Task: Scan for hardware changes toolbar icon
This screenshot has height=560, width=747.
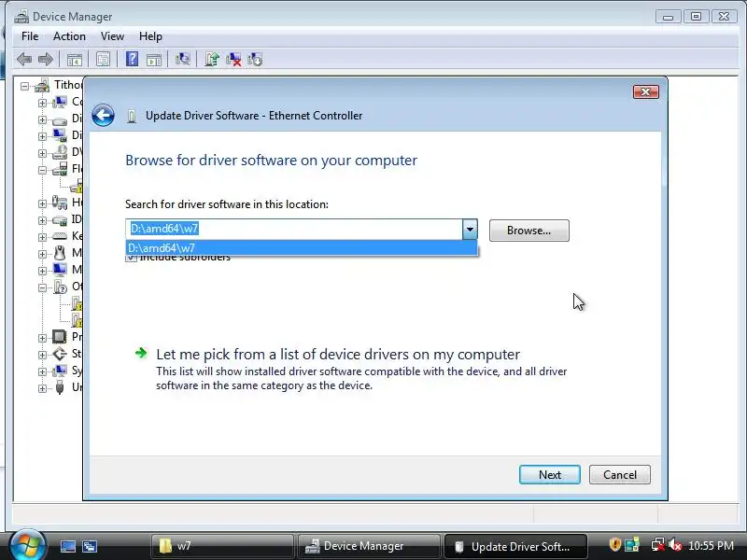Action: coord(182,59)
